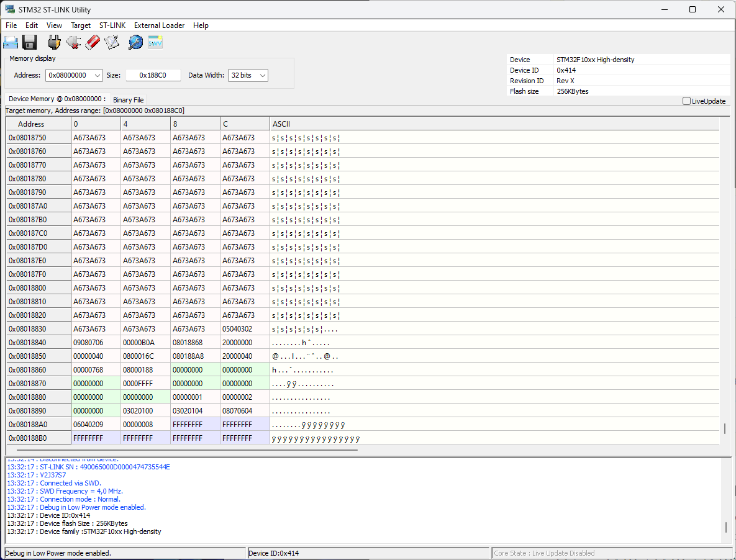
Task: Disconnect from target using crossed plug icon
Action: [x=73, y=42]
